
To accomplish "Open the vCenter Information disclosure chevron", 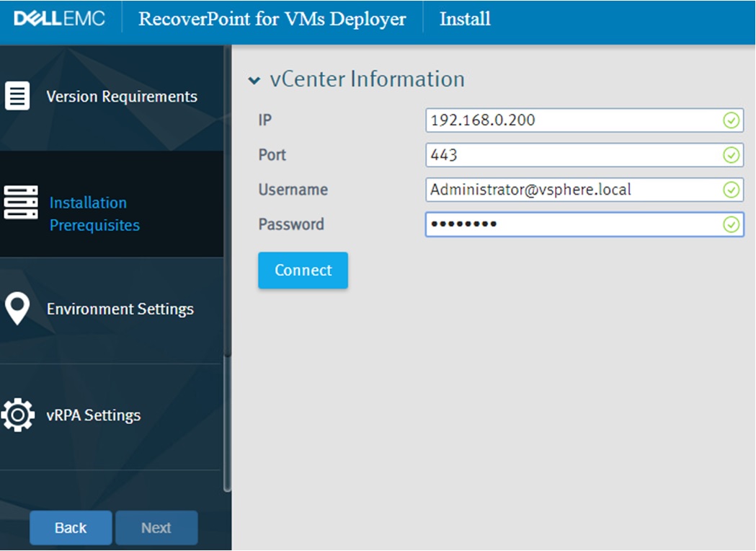I will click(256, 80).
